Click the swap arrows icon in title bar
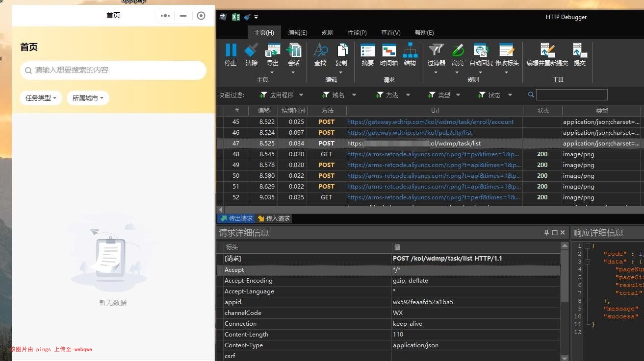 (x=223, y=17)
